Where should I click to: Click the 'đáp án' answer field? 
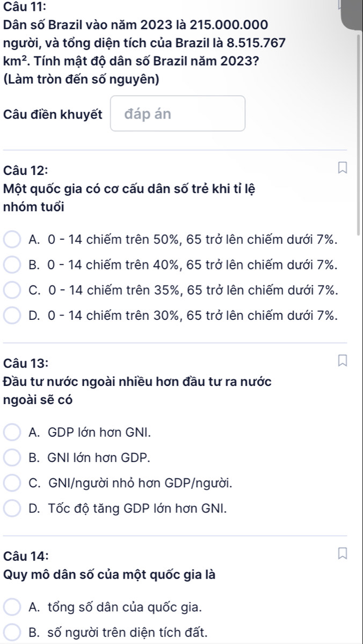[178, 113]
